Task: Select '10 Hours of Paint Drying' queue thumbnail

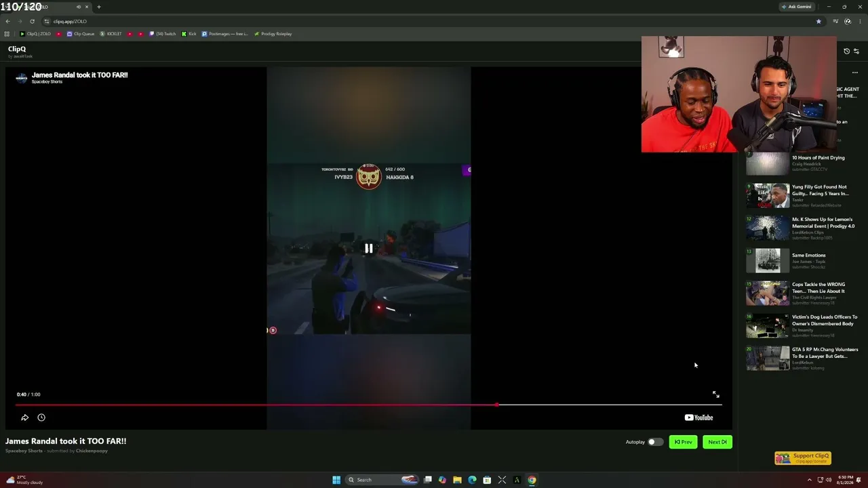Action: [x=768, y=163]
